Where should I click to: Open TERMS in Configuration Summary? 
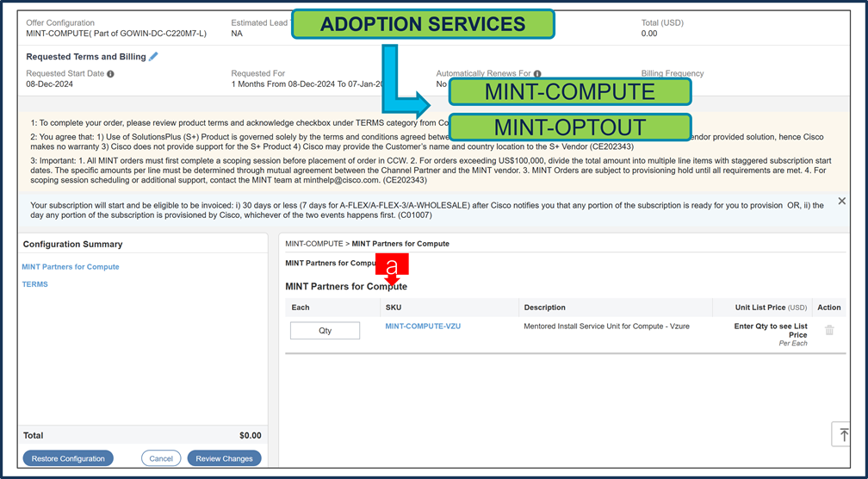point(34,284)
